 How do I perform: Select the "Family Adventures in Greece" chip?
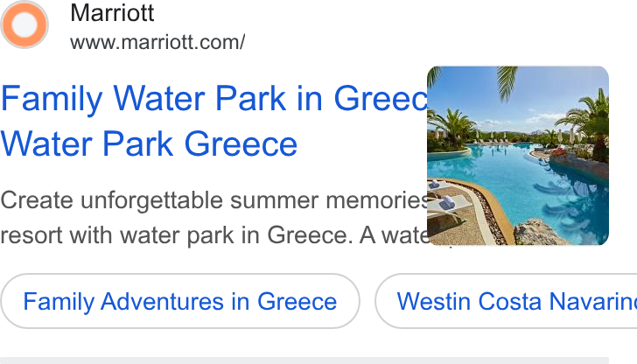point(180,301)
